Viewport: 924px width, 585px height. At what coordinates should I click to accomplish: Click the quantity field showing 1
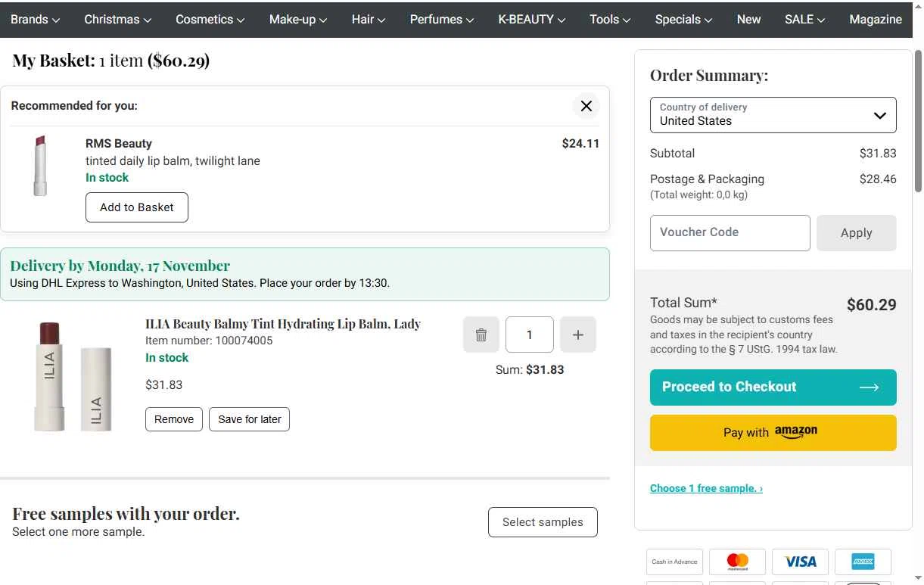(x=530, y=335)
